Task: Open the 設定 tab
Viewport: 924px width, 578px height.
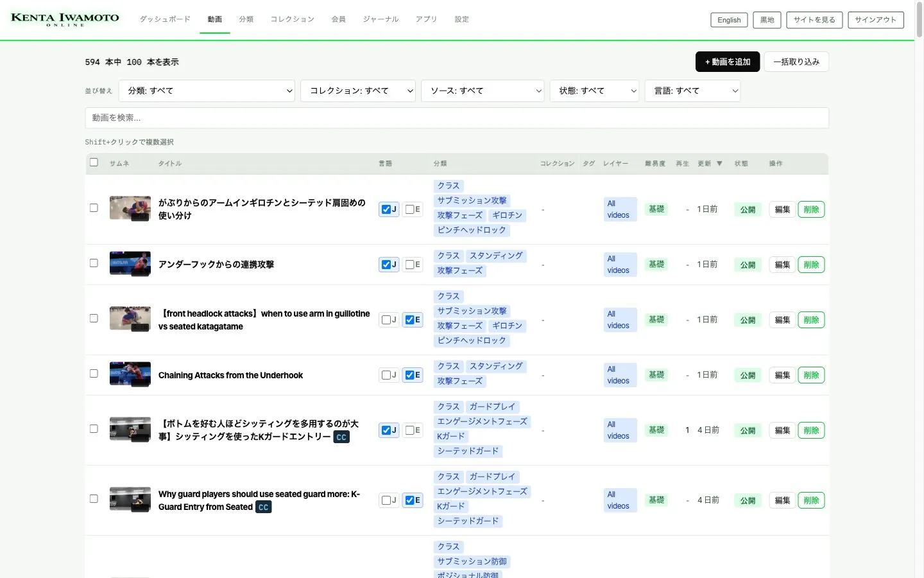Action: tap(462, 19)
